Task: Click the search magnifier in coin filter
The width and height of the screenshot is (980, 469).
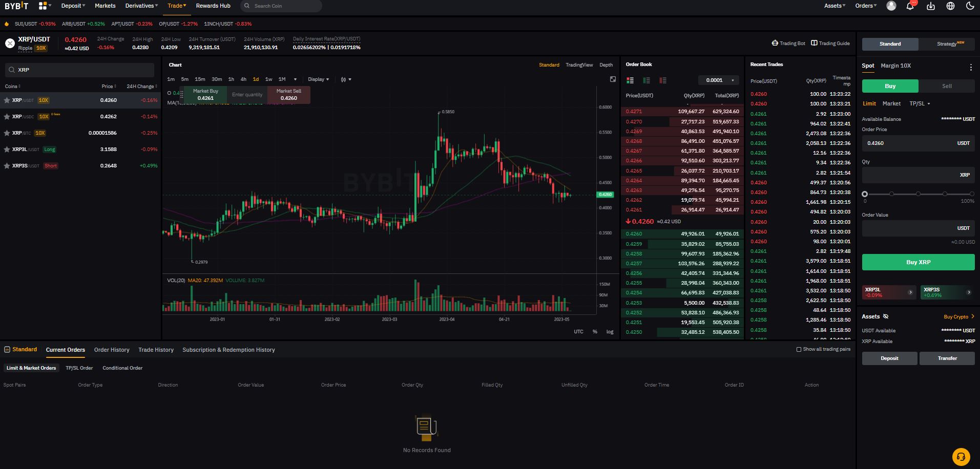Action: (x=11, y=70)
